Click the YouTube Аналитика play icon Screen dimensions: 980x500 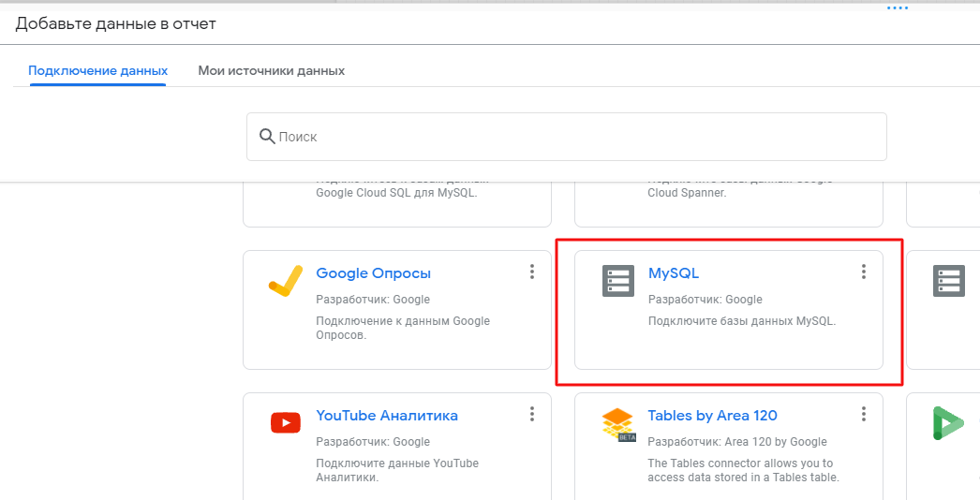(x=286, y=423)
